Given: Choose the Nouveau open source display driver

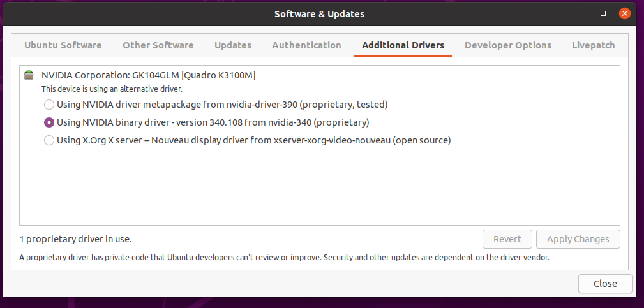Looking at the screenshot, I should [x=49, y=141].
